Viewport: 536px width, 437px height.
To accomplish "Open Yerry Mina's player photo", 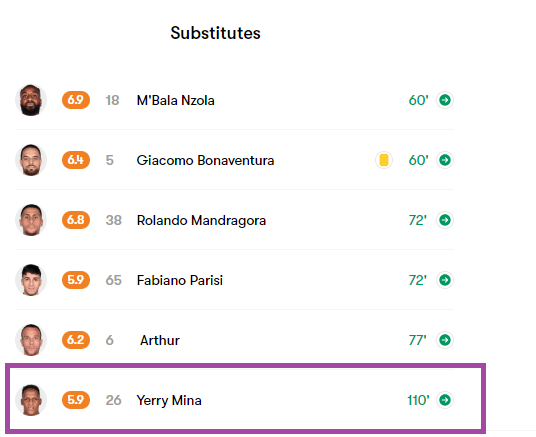I will [31, 400].
